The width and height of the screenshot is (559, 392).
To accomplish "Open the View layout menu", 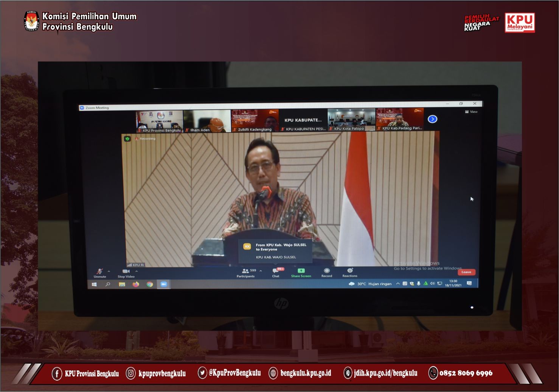I will 471,112.
